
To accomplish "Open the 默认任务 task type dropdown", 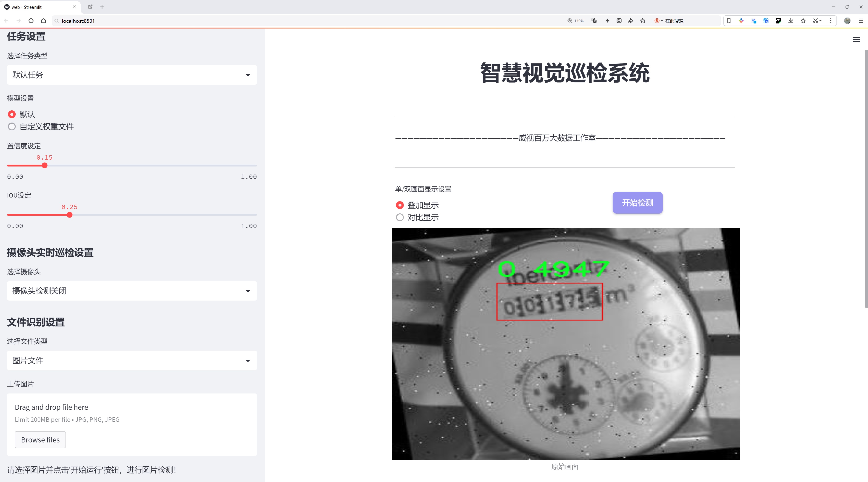I will click(131, 75).
